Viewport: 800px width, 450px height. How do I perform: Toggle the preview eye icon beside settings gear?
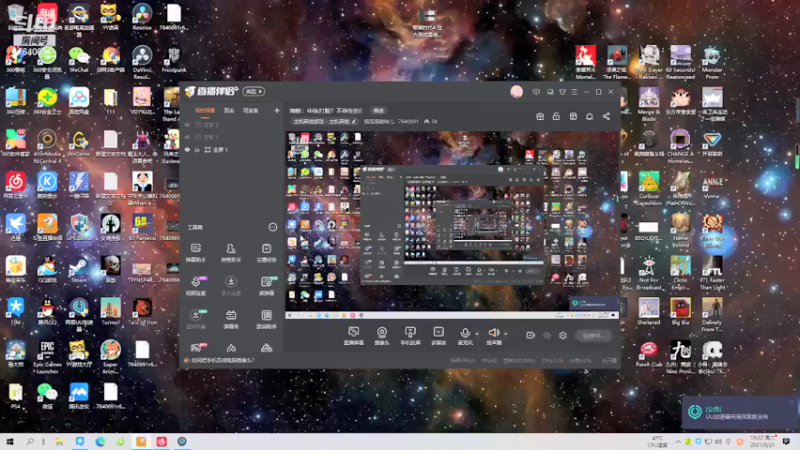click(x=547, y=335)
